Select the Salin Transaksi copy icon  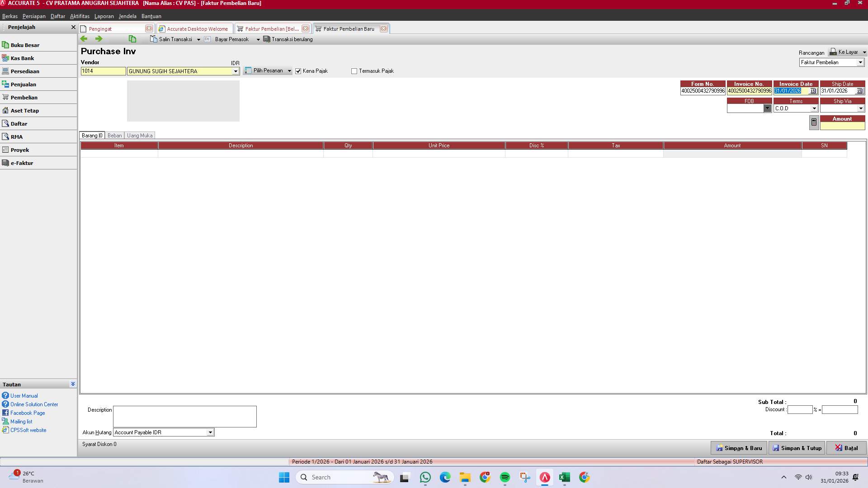153,39
